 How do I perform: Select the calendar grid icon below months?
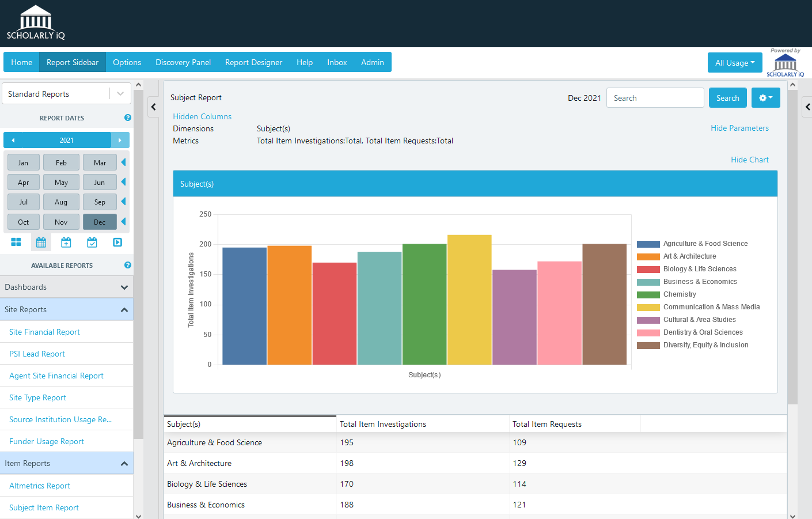[x=41, y=243]
